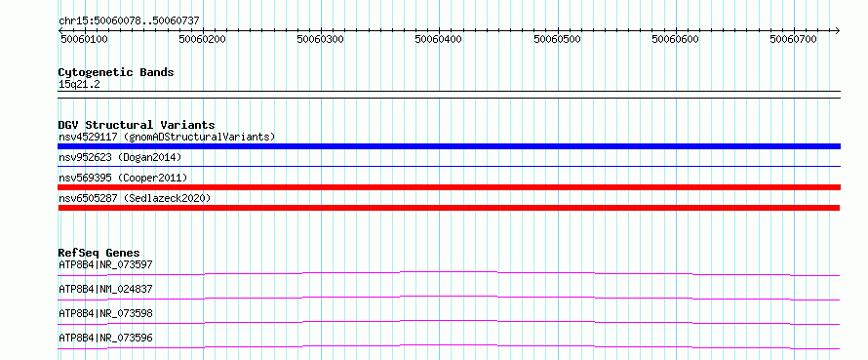Image resolution: width=868 pixels, height=360 pixels.
Task: Click ruler position 50060400
Action: pyautogui.click(x=439, y=39)
